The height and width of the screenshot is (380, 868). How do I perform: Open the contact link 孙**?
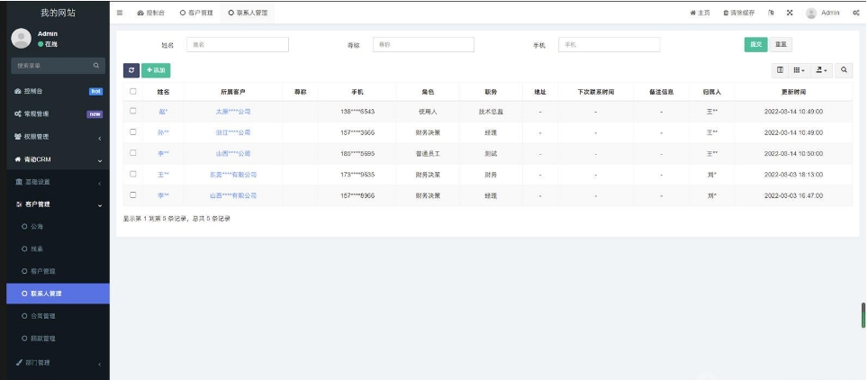[163, 132]
